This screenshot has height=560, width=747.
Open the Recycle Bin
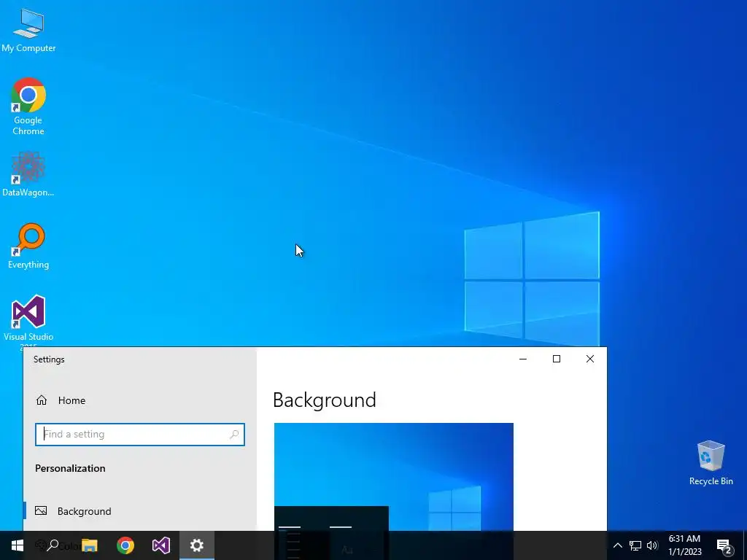[x=711, y=462]
